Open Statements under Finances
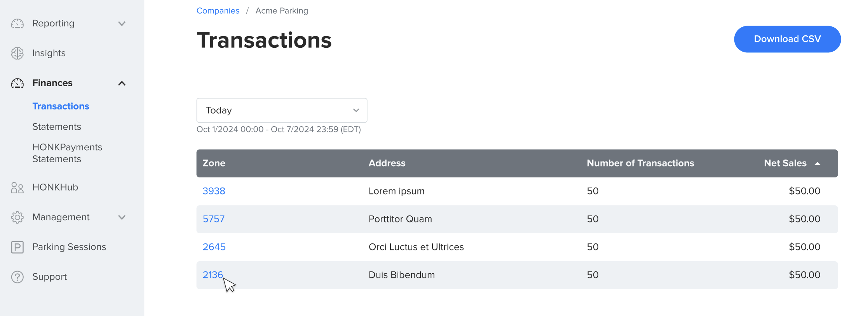 tap(57, 127)
